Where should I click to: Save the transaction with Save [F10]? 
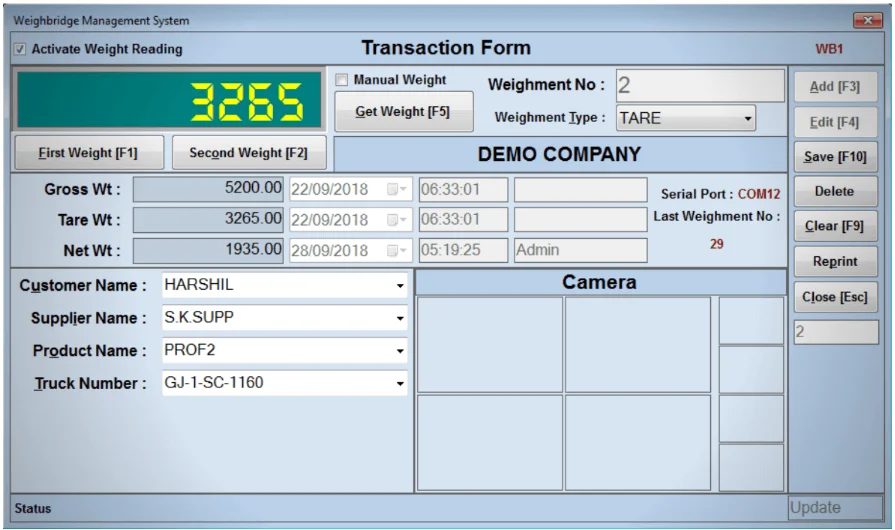[835, 157]
